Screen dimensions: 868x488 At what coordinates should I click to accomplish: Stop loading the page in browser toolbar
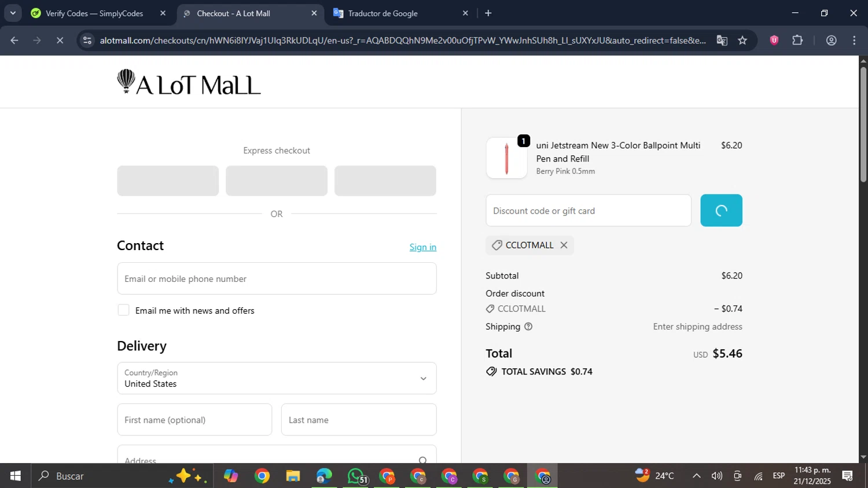tap(60, 41)
